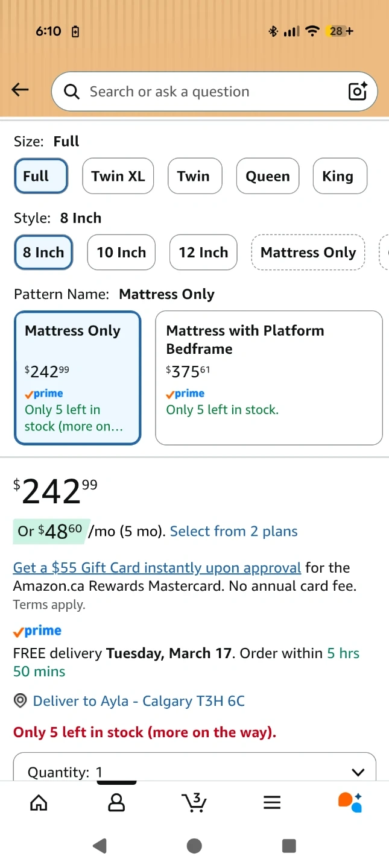Open the account profile icon
Image resolution: width=389 pixels, height=868 pixels.
click(116, 802)
